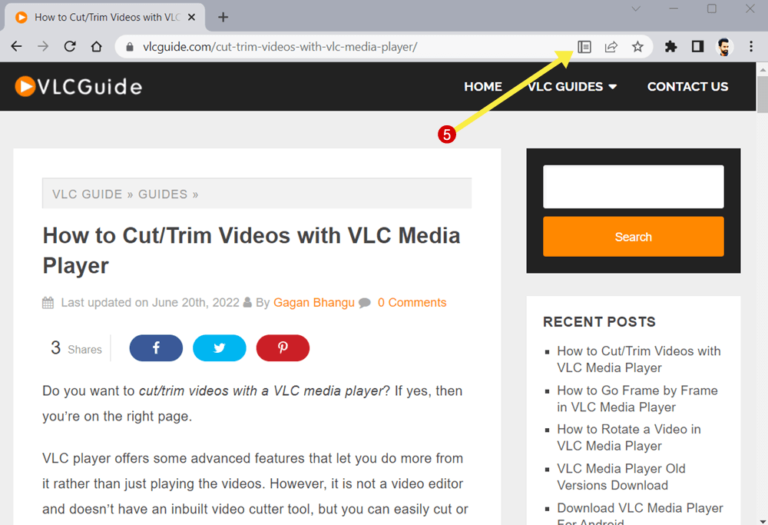The height and width of the screenshot is (525, 768).
Task: Click the orange Search button
Action: tap(633, 237)
